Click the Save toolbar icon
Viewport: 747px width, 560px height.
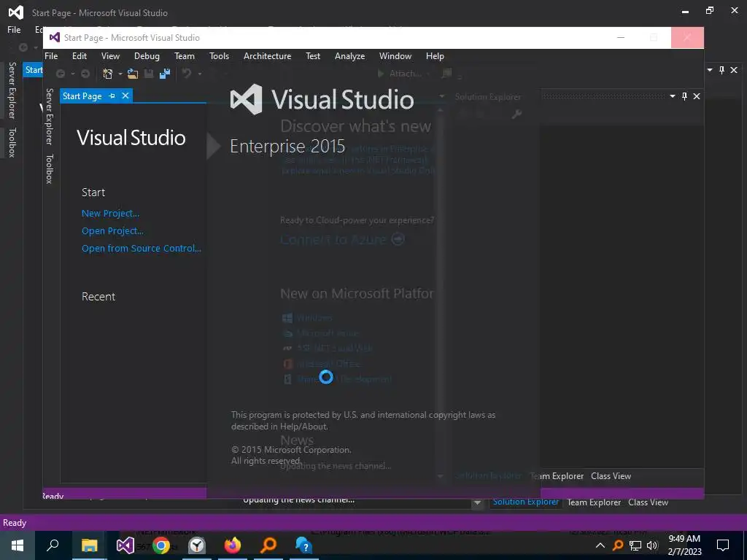(149, 74)
